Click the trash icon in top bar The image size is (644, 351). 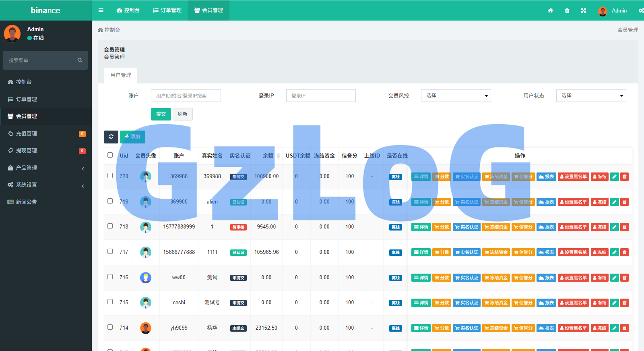pyautogui.click(x=567, y=11)
